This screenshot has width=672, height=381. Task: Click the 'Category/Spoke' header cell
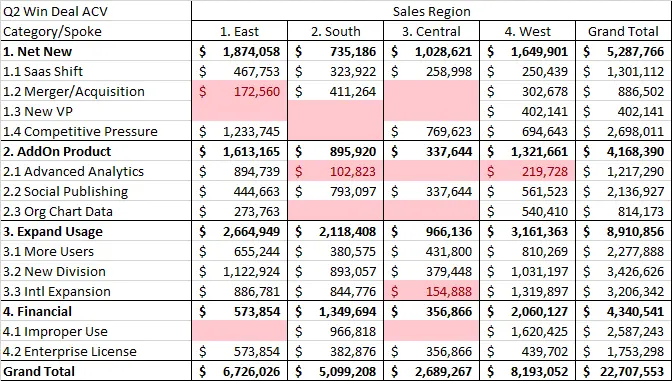(x=96, y=31)
